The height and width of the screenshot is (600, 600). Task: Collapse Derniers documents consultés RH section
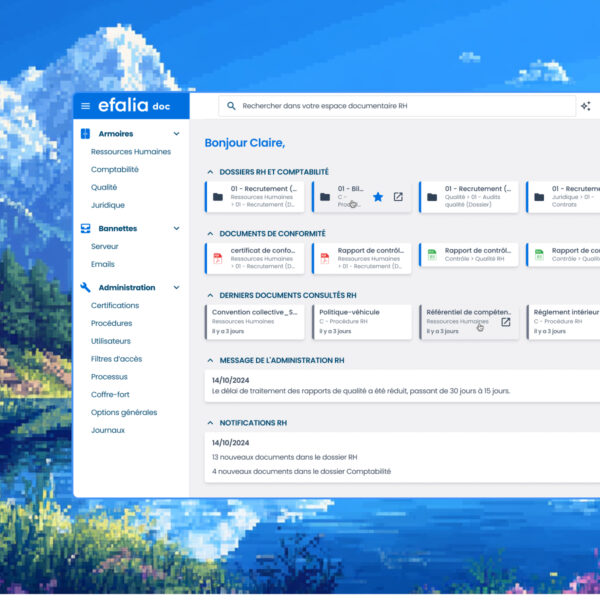pos(210,295)
